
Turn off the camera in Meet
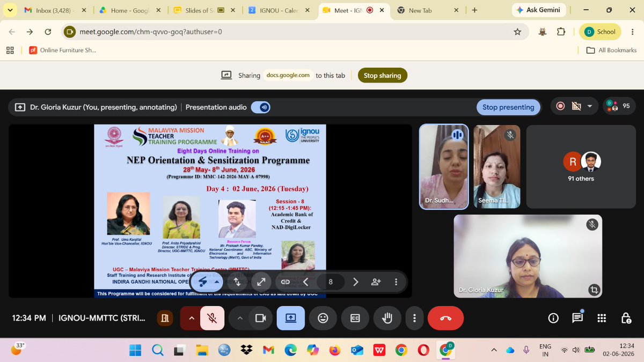point(261,318)
